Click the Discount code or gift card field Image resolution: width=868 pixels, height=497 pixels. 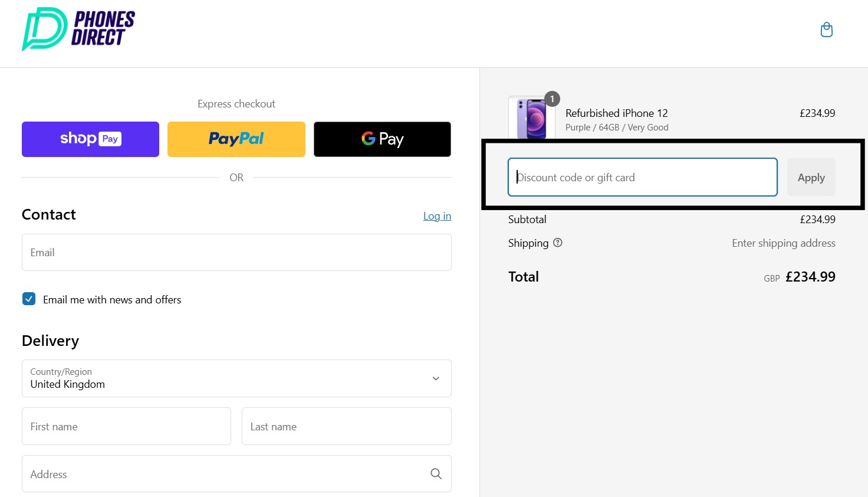[643, 177]
